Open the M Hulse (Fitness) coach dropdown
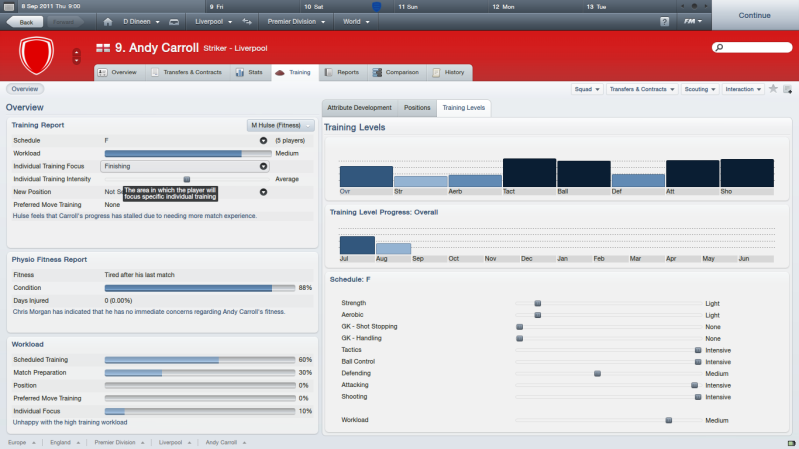Screen dimensions: 799x449 pos(281,125)
